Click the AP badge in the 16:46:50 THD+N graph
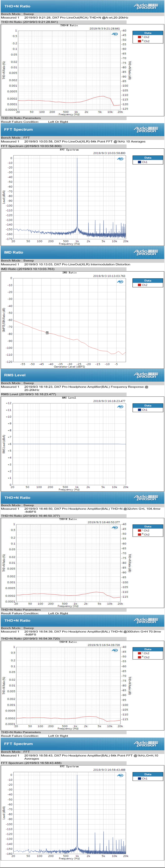The width and height of the screenshot is (165, 868). (x=115, y=528)
